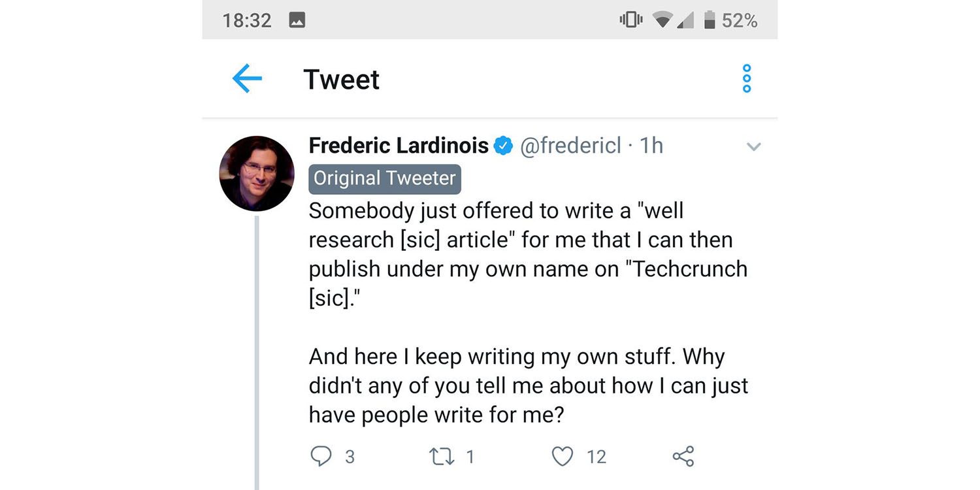Click the Original Tweeter badge

(x=385, y=179)
